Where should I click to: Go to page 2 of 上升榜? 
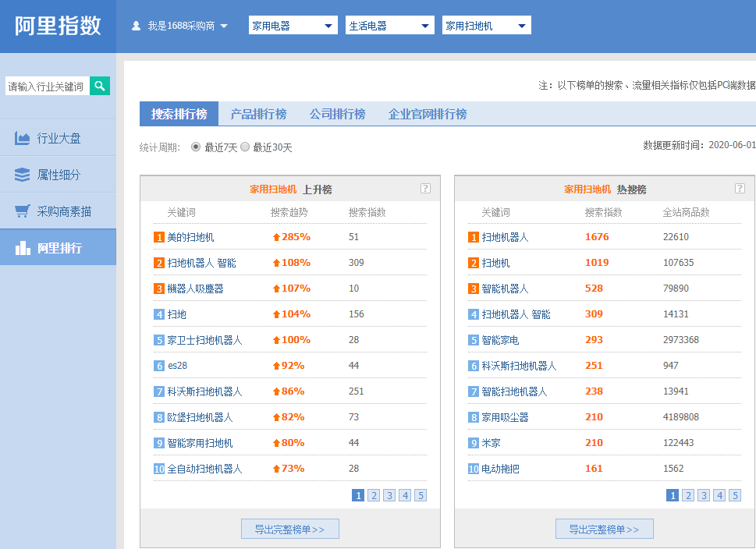(x=374, y=495)
